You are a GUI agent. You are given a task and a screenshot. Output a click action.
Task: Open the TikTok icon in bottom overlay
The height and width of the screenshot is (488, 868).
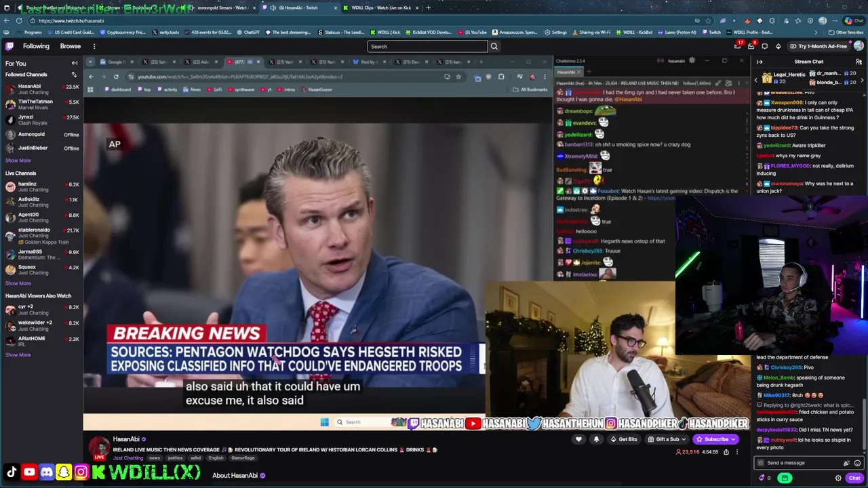(12, 472)
